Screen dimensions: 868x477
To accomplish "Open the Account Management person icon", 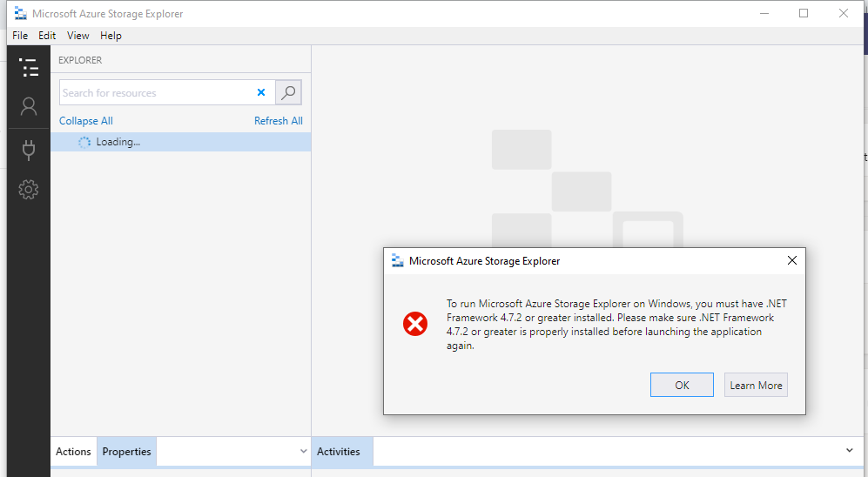I will point(29,106).
